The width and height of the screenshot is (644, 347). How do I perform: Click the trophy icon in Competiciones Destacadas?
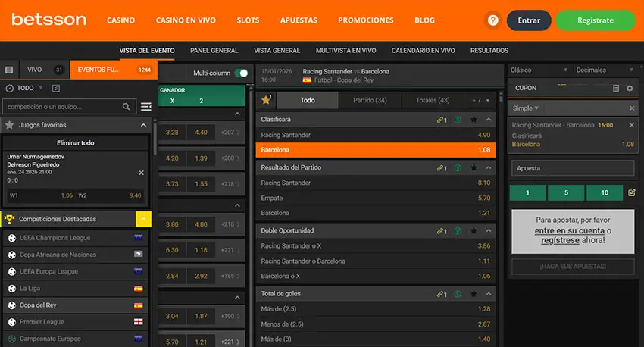9,219
